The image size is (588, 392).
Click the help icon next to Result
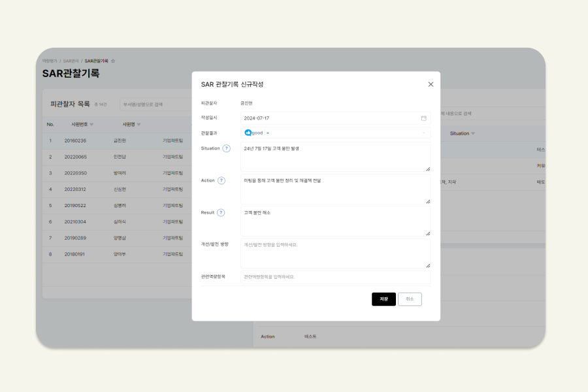pyautogui.click(x=221, y=212)
